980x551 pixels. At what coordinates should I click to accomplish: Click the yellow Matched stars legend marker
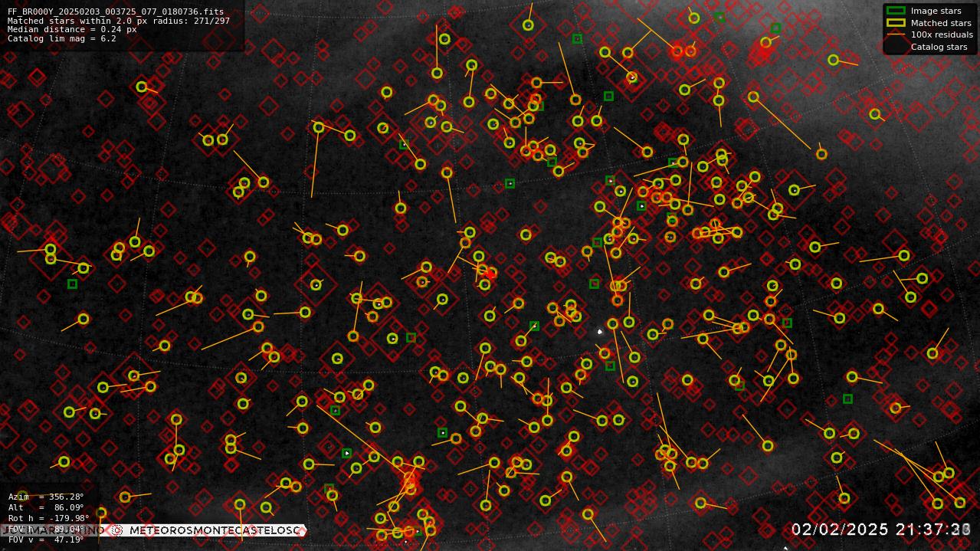pos(896,23)
